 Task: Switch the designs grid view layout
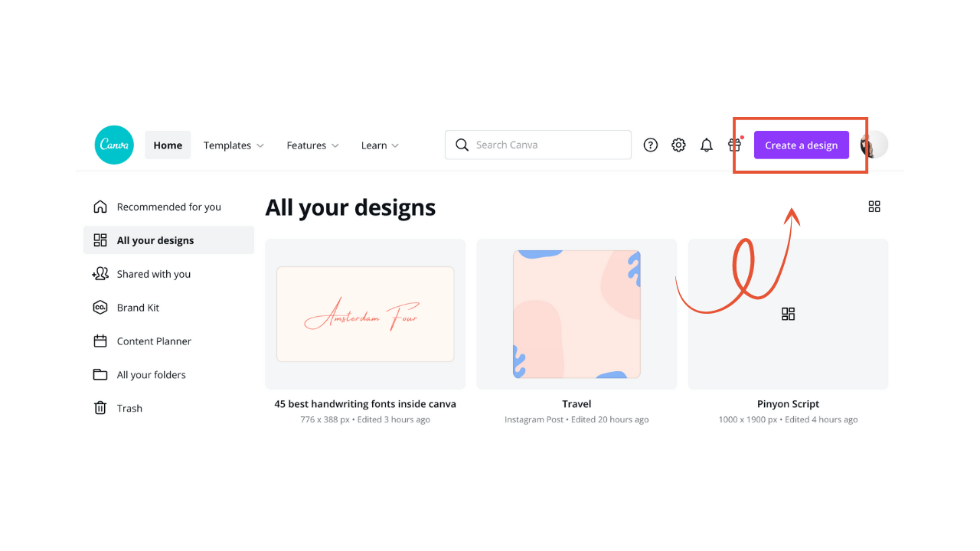click(874, 206)
